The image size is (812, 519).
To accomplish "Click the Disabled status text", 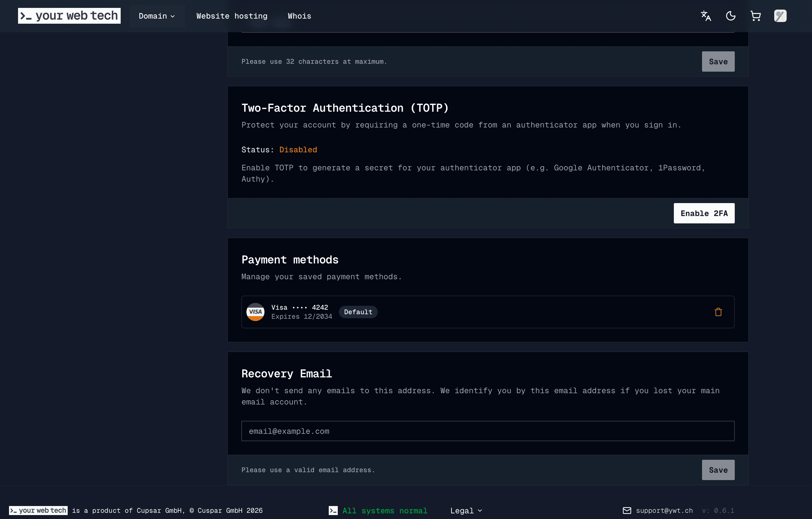I will 298,149.
